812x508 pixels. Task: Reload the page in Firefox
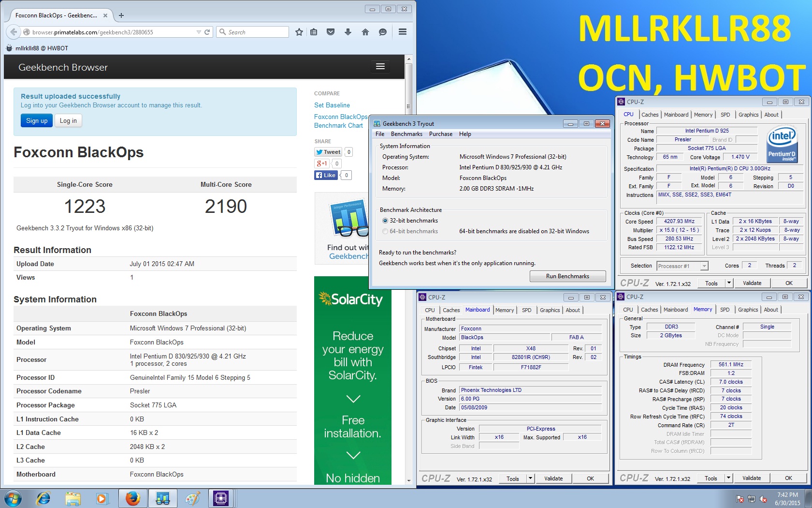pos(207,32)
